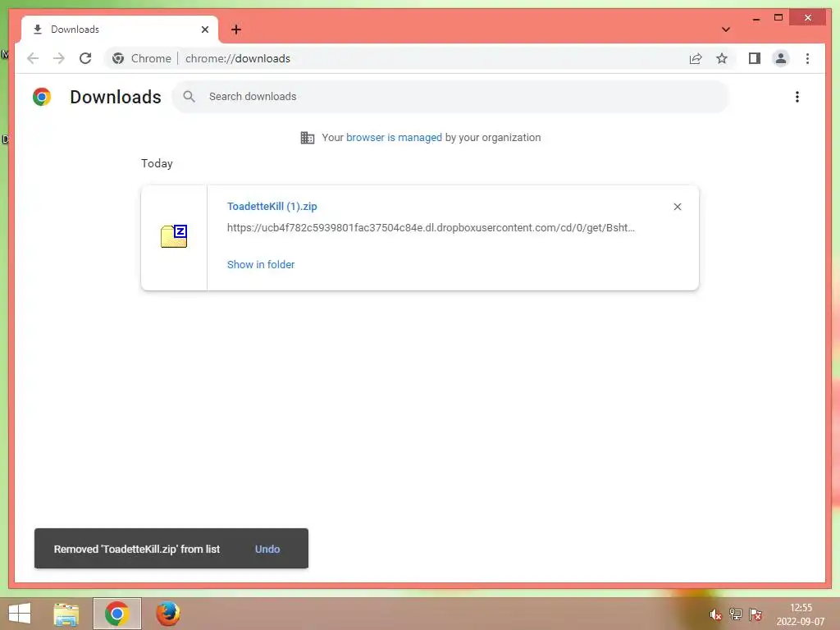Reload the Downloads page

click(x=85, y=58)
